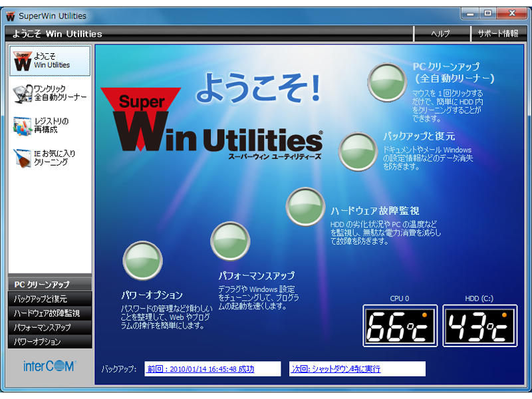
Task: Click the green orb above パフォーマンスアップ
Action: (230, 241)
